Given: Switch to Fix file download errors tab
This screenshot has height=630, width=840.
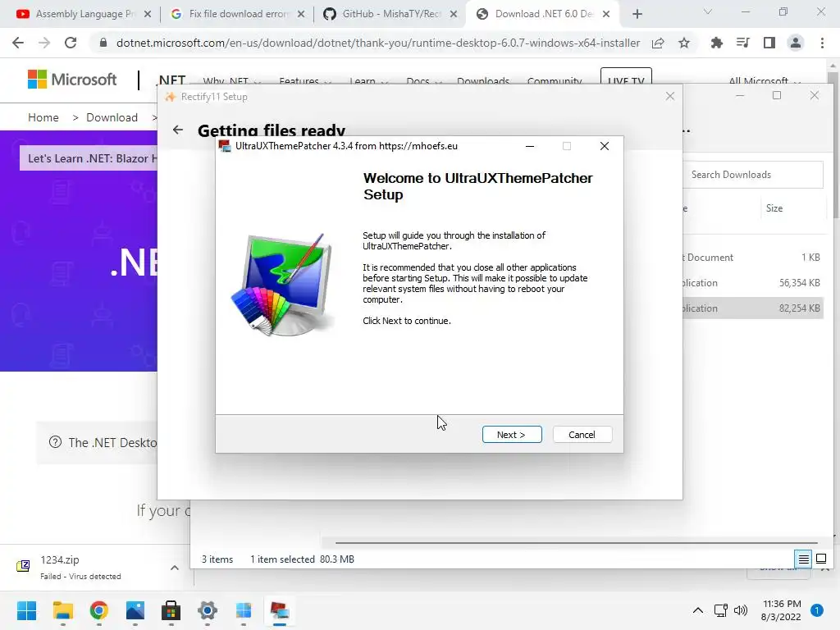Looking at the screenshot, I should click(237, 14).
